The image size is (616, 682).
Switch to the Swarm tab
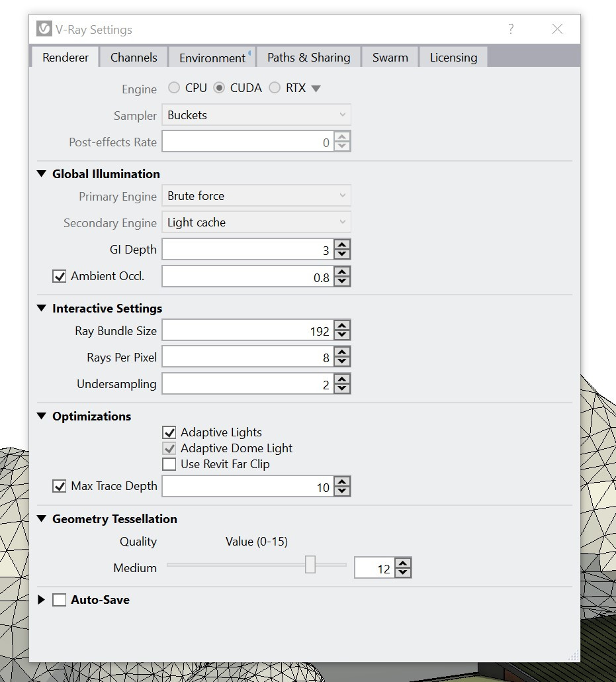(390, 57)
